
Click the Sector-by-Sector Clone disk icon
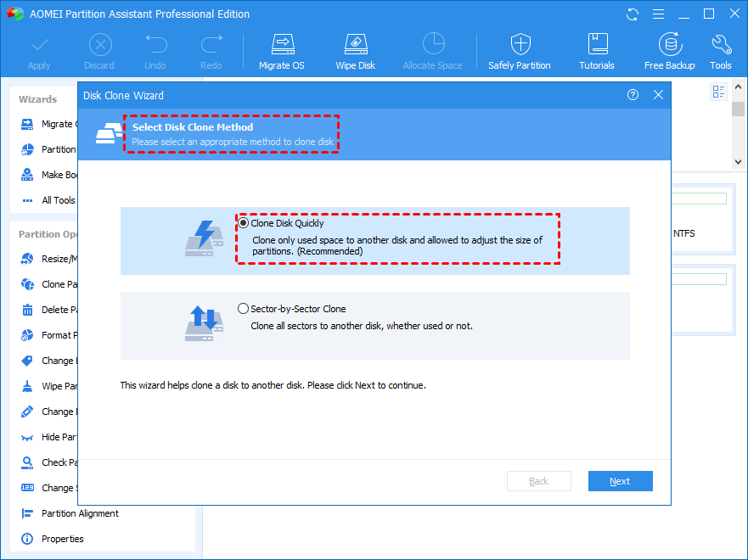pyautogui.click(x=204, y=324)
